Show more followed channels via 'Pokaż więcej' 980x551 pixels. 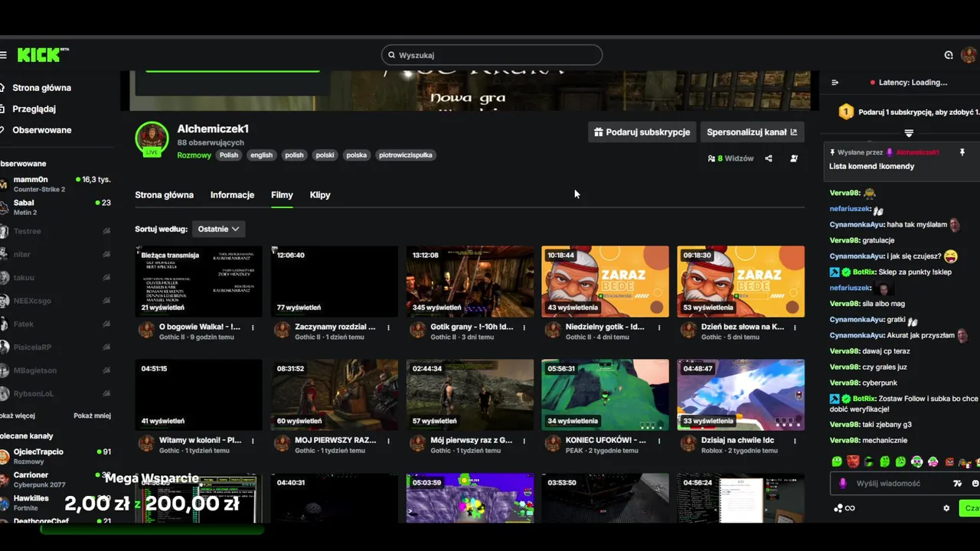point(18,416)
